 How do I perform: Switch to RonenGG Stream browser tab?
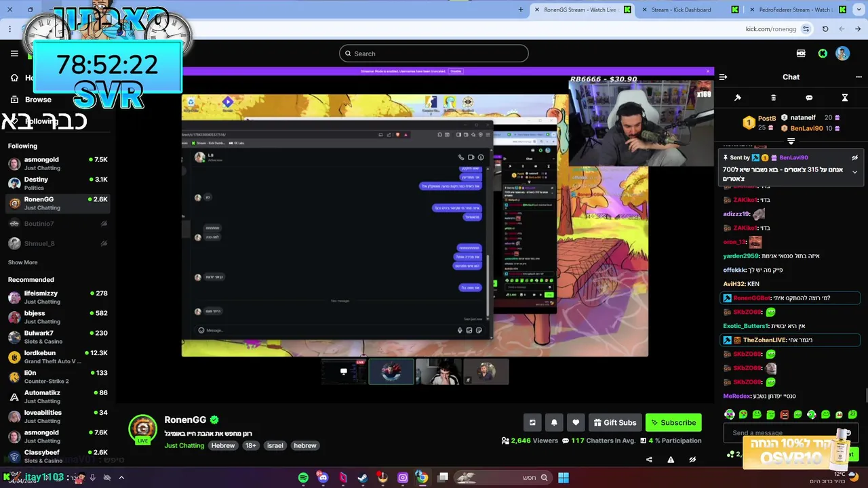click(582, 9)
